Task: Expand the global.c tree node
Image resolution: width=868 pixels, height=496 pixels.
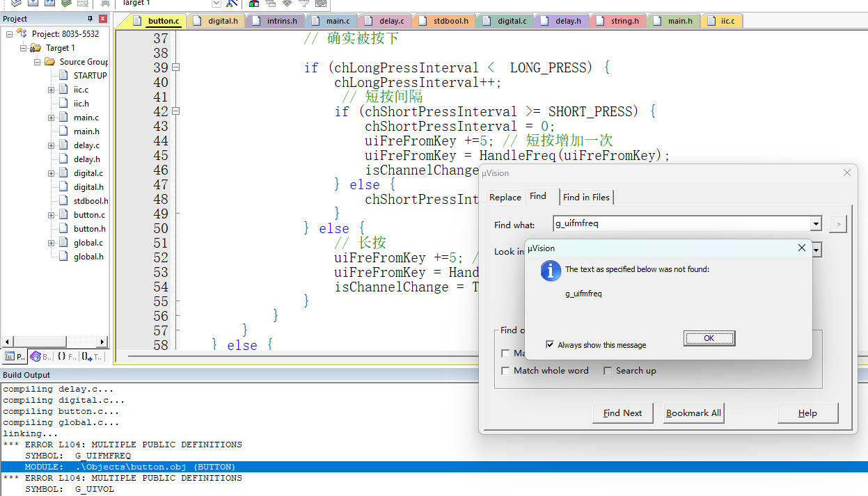Action: [51, 243]
